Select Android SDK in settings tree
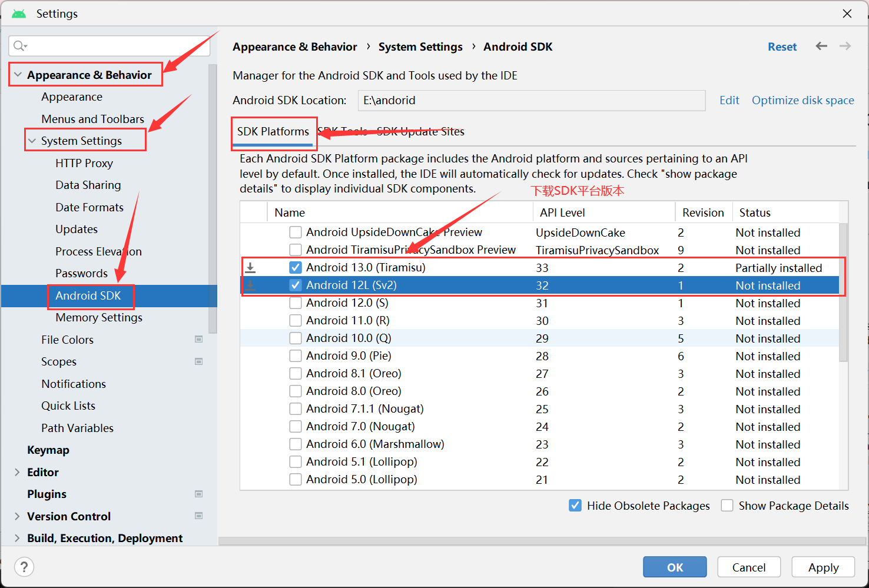Viewport: 869px width, 588px height. pyautogui.click(x=88, y=295)
